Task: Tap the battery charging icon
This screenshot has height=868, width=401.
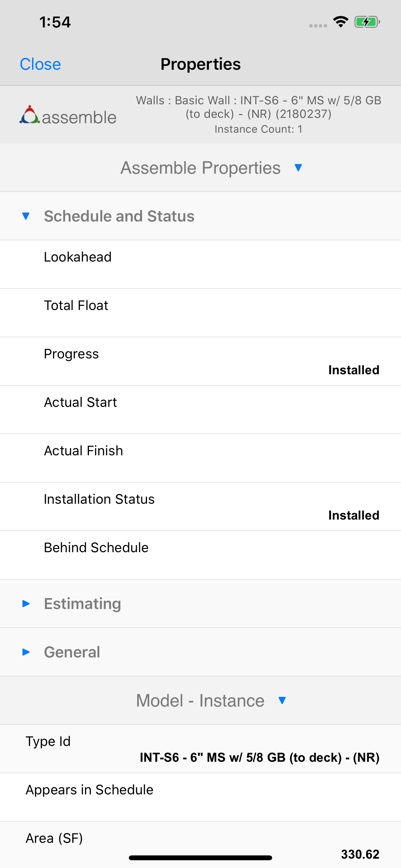Action: [x=367, y=22]
